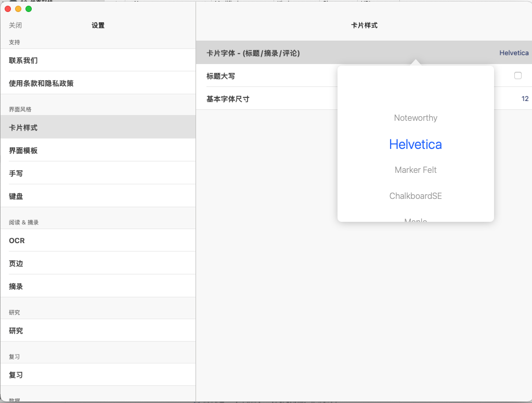Click the 关闭 button in settings

[15, 26]
